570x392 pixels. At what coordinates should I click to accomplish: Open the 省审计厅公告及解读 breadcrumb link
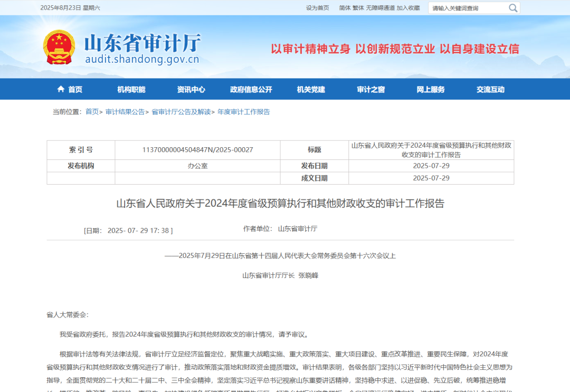pyautogui.click(x=181, y=112)
